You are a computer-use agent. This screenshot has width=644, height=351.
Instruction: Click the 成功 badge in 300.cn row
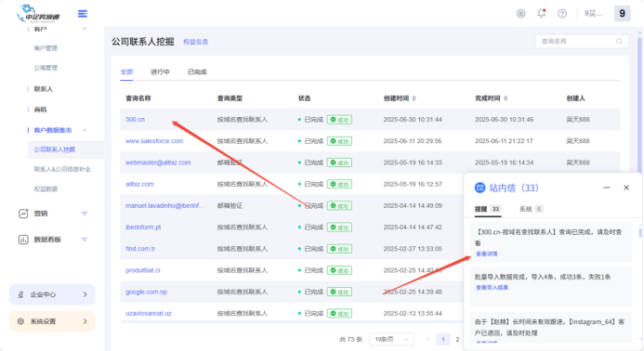pyautogui.click(x=339, y=120)
